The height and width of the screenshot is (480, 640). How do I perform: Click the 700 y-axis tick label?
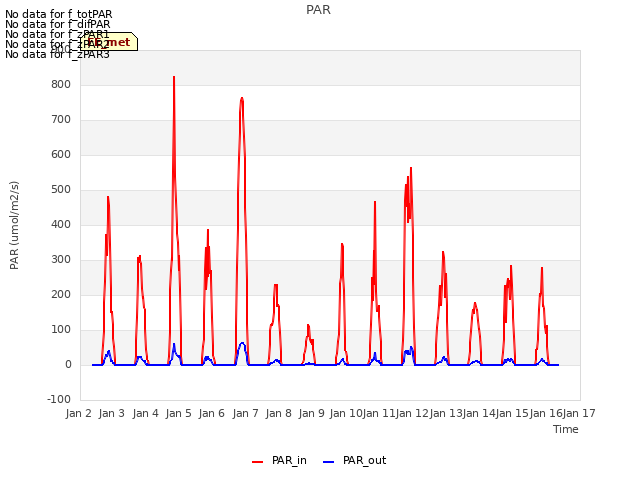(61, 120)
